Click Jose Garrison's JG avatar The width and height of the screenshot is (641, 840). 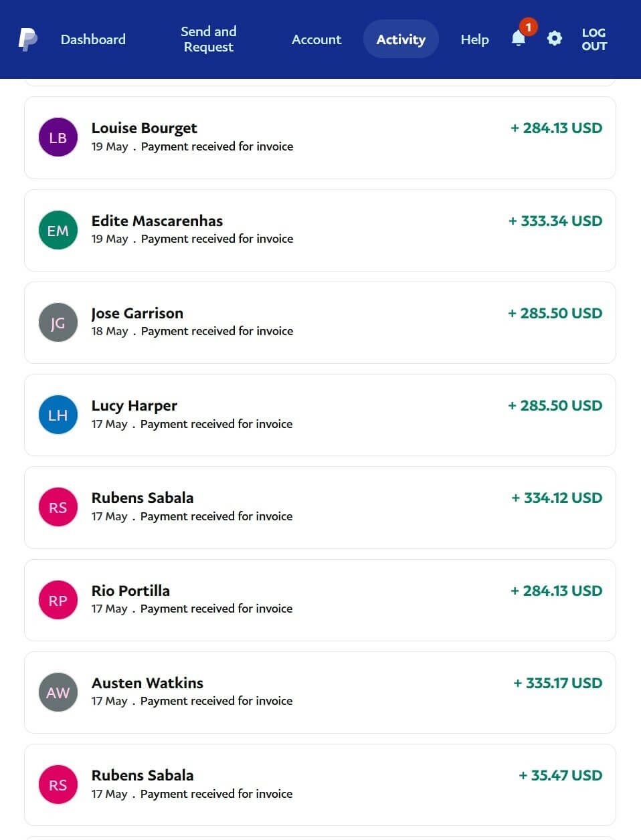(x=58, y=322)
